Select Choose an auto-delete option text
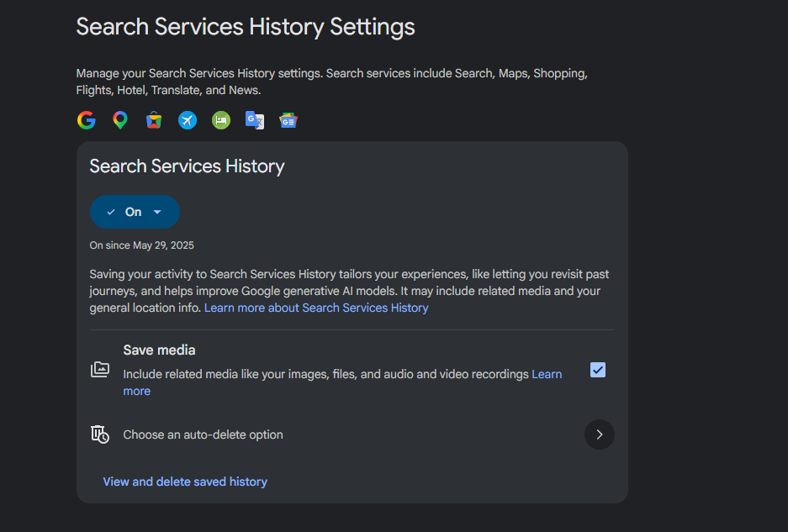Viewport: 788px width, 532px height. click(203, 435)
